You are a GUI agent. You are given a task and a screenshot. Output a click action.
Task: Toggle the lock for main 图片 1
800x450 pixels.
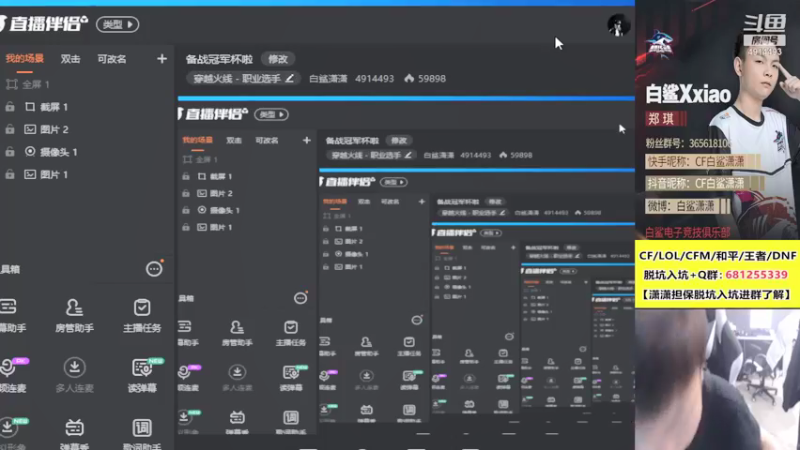10,174
